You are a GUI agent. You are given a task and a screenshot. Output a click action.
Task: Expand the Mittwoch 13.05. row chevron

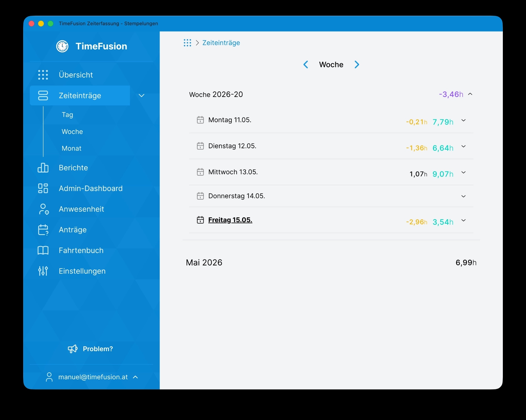pos(464,172)
